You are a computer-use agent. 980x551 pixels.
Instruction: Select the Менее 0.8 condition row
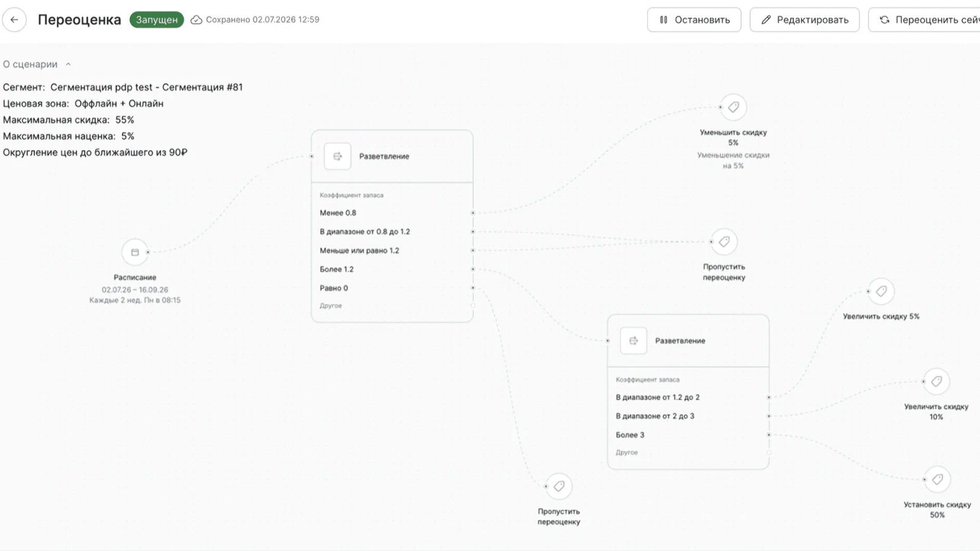click(x=392, y=213)
